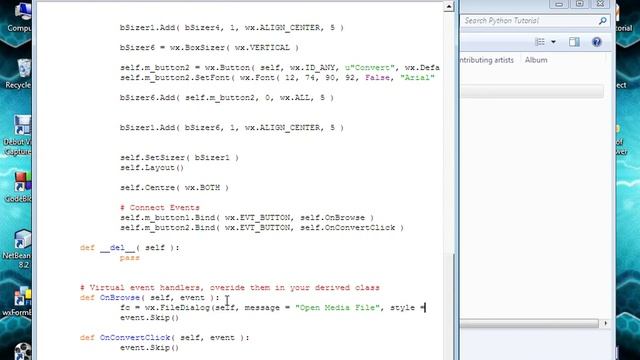Click the 'bSizer6.Add( self.m_button2' line
Image resolution: width=640 pixels, height=360 pixels.
tap(227, 98)
